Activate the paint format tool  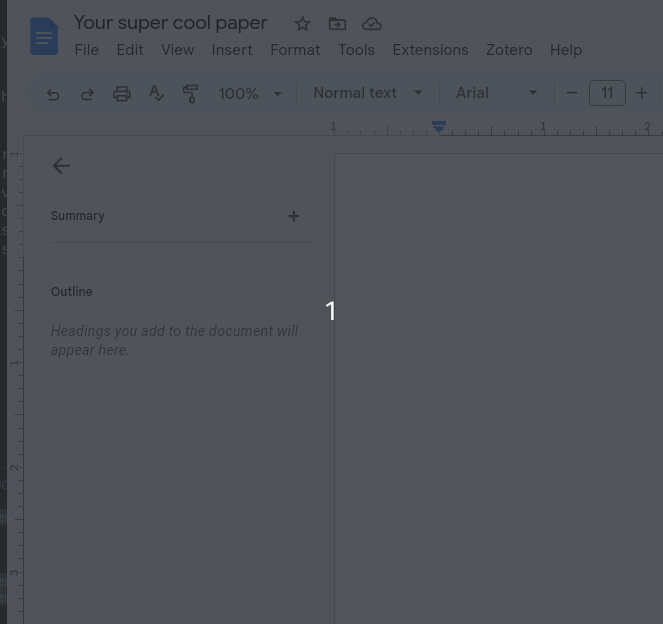tap(190, 94)
